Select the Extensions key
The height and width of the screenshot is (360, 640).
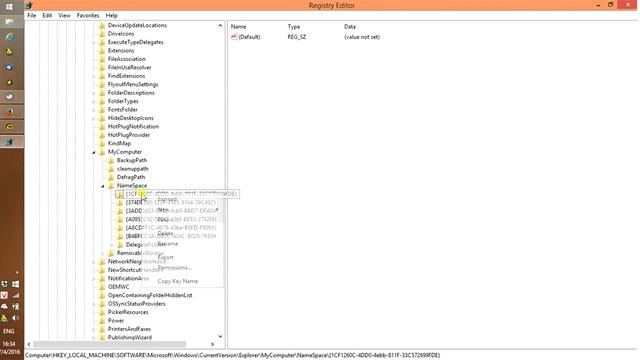pyautogui.click(x=121, y=51)
